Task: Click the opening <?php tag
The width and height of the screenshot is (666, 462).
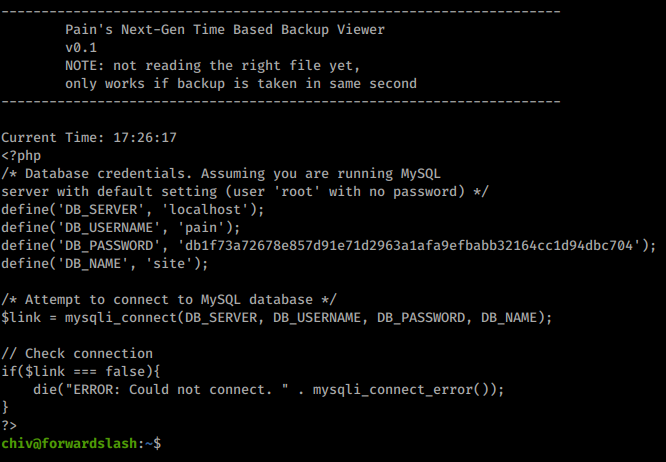Action: pyautogui.click(x=21, y=155)
